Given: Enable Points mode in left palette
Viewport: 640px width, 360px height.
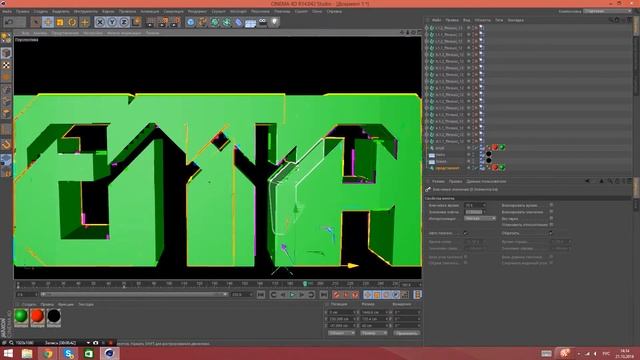Looking at the screenshot, I should 6,90.
